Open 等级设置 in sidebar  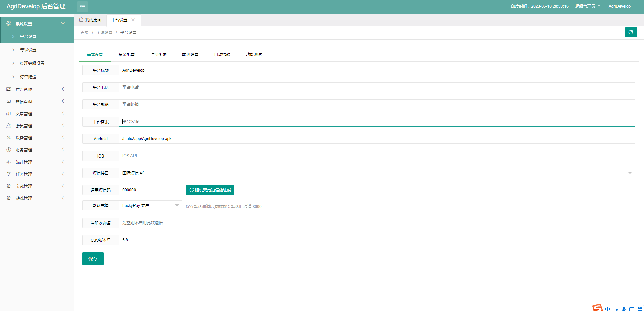[28, 50]
